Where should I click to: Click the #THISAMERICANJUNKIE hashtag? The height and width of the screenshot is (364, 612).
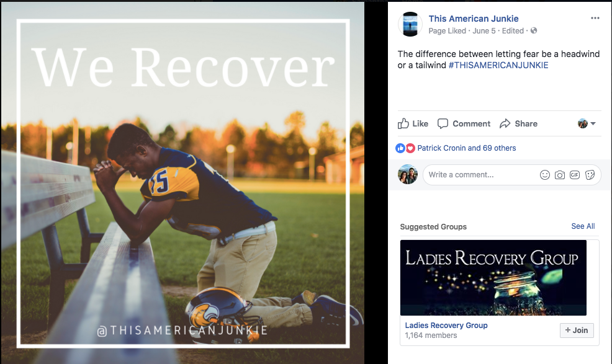tap(498, 65)
